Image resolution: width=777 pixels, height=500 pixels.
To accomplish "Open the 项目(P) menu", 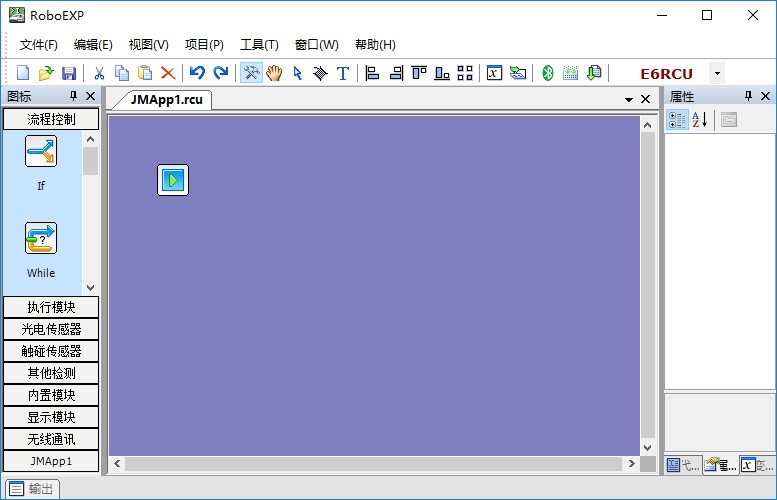I will [x=204, y=45].
